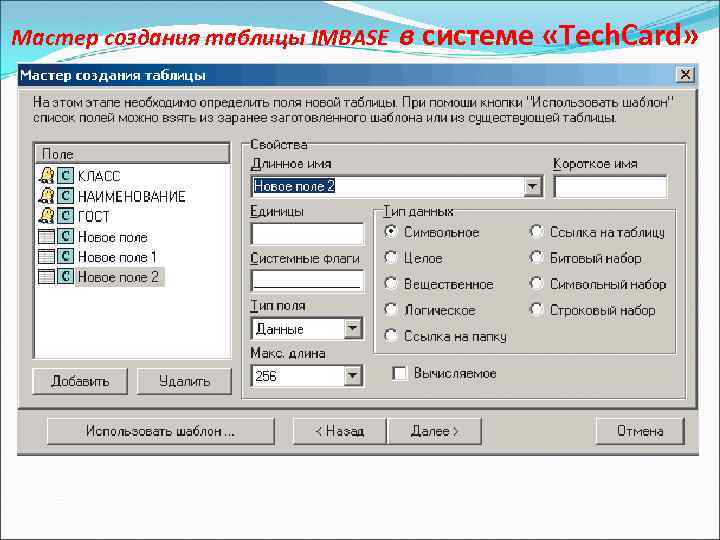Pick the Символьный набор option
This screenshot has height=540, width=720.
coord(536,284)
